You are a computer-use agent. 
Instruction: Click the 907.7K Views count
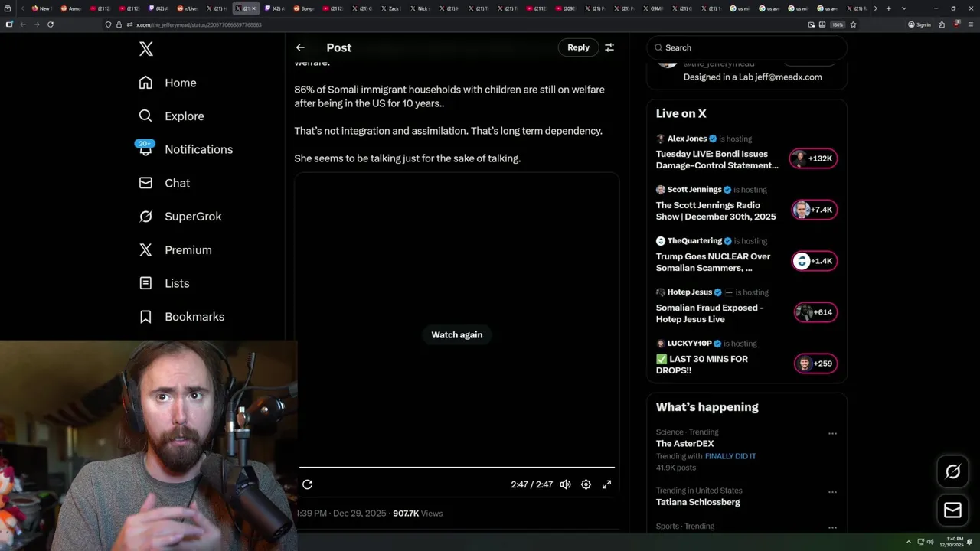point(417,514)
